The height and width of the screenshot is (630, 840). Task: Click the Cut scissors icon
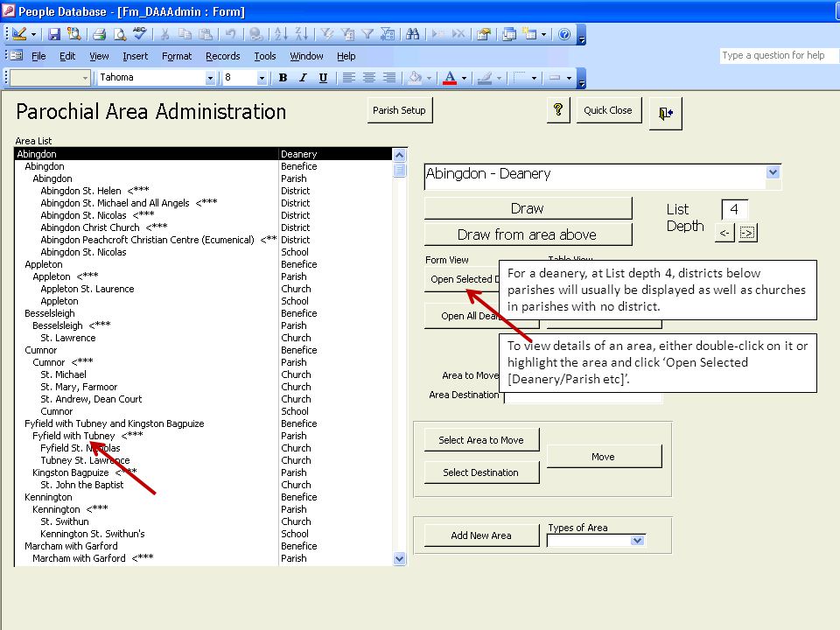click(165, 34)
